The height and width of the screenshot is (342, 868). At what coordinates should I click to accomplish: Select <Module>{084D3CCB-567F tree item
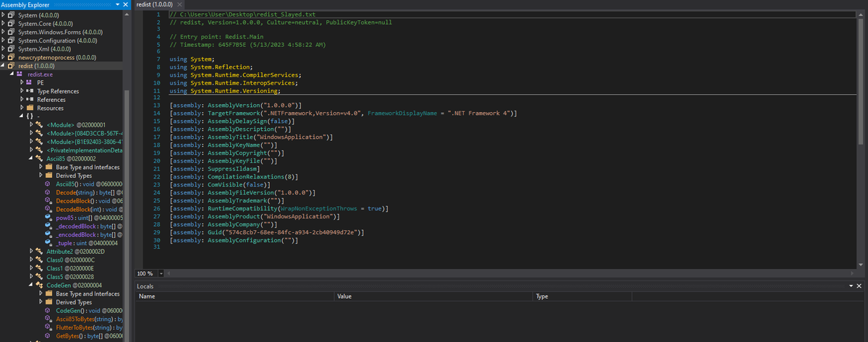(x=86, y=133)
